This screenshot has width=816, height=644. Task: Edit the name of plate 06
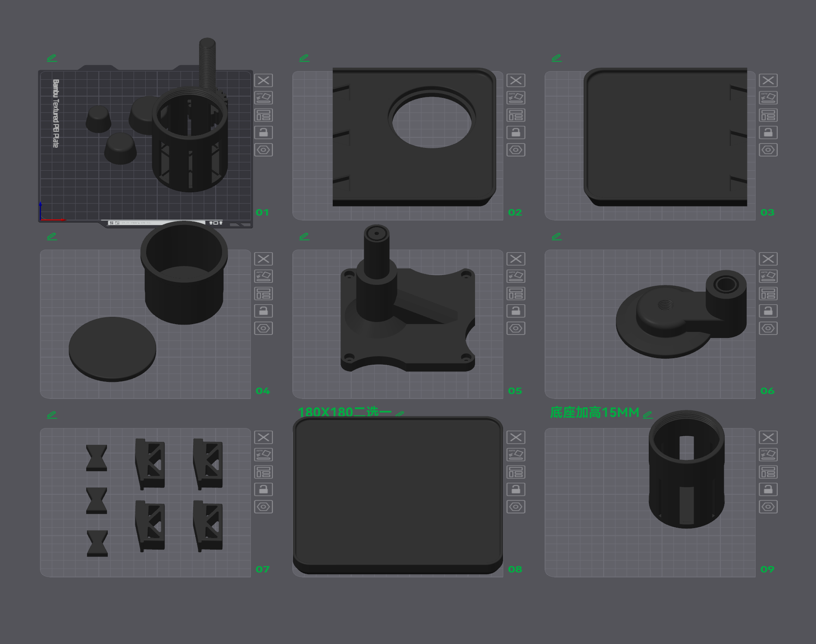(557, 236)
